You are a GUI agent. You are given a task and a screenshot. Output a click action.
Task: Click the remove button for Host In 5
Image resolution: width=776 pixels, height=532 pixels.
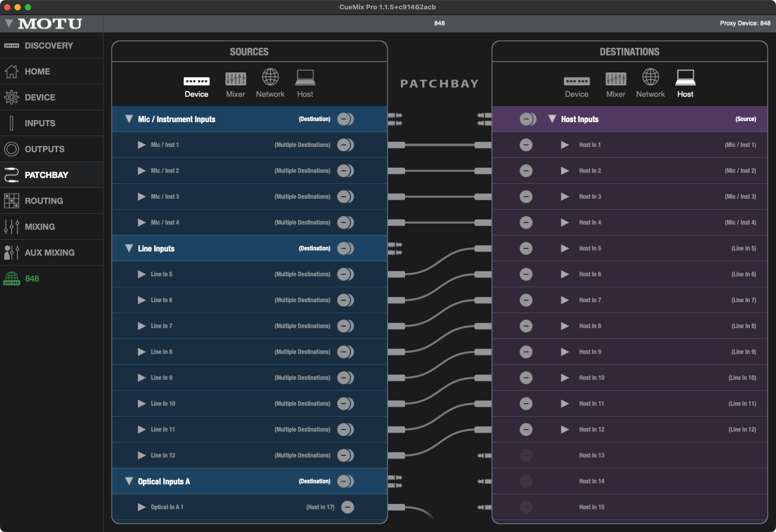[x=526, y=248]
